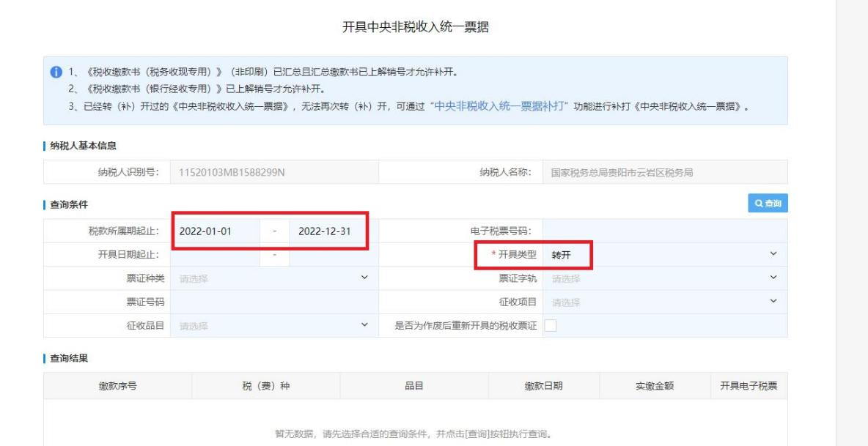Image resolution: width=868 pixels, height=446 pixels.
Task: Check the 是否为作废后重新开具的税收票证 checkbox
Action: 549,326
